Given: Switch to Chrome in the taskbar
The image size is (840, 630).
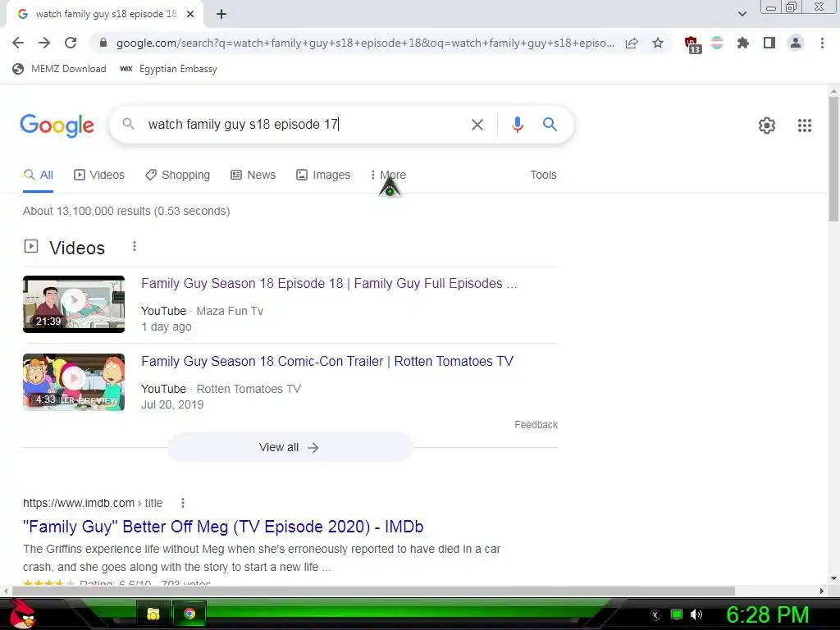Looking at the screenshot, I should [x=189, y=614].
